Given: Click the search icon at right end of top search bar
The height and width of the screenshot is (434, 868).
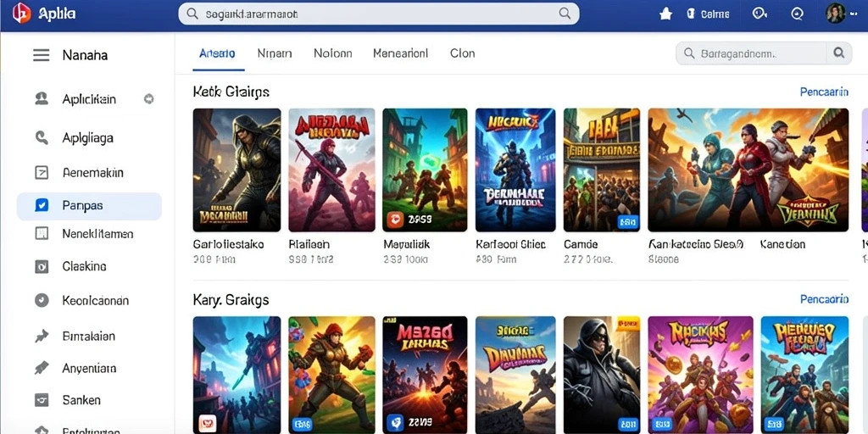Looking at the screenshot, I should point(565,14).
